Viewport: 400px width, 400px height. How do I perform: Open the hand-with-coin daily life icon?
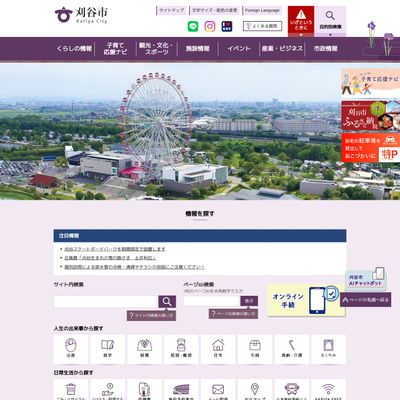click(107, 390)
